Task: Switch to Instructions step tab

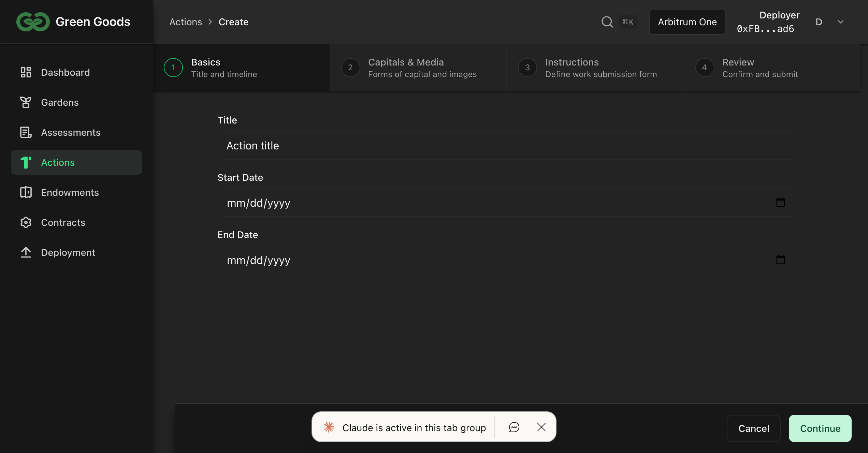Action: pos(595,68)
